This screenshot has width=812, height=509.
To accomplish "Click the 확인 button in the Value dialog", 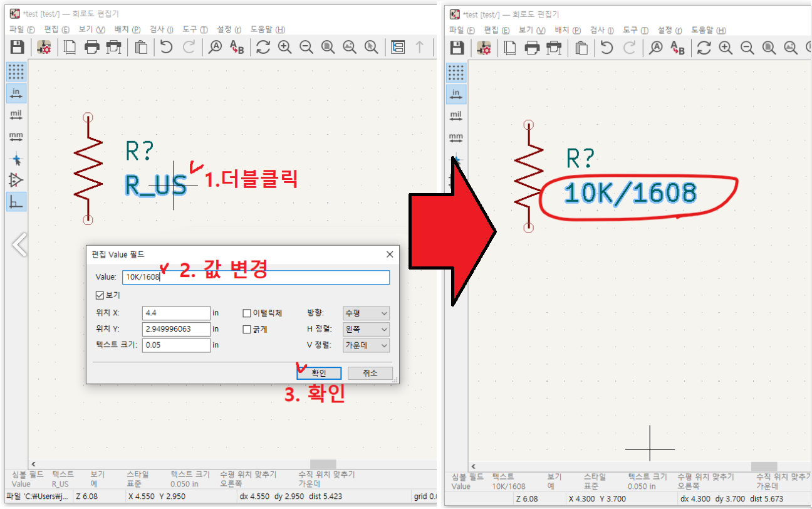I will tap(319, 373).
